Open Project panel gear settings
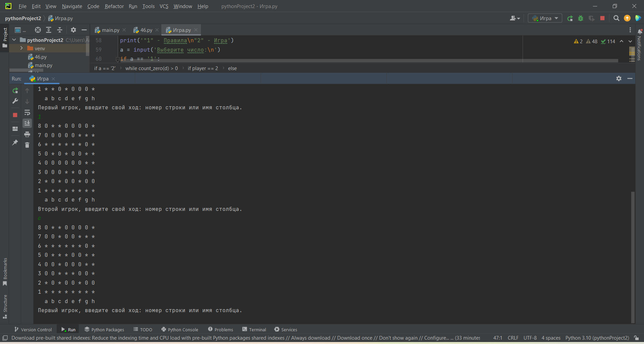The image size is (644, 344). click(73, 30)
